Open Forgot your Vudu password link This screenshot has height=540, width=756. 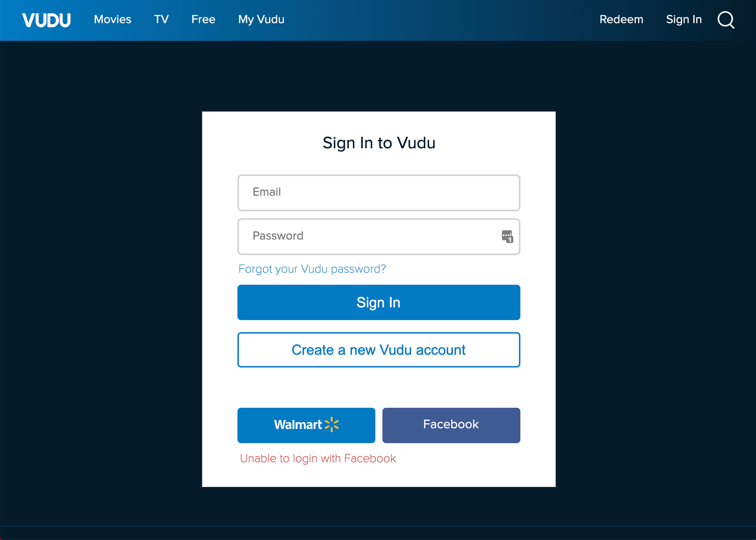tap(312, 269)
